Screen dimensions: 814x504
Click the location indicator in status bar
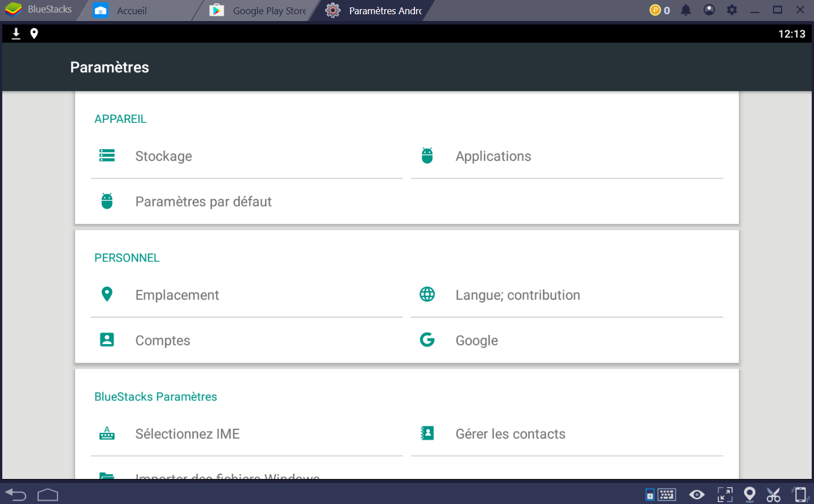point(34,34)
